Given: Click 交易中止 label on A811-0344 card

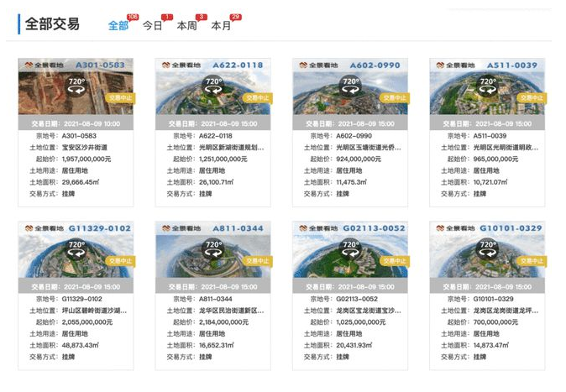Looking at the screenshot, I should click(255, 260).
